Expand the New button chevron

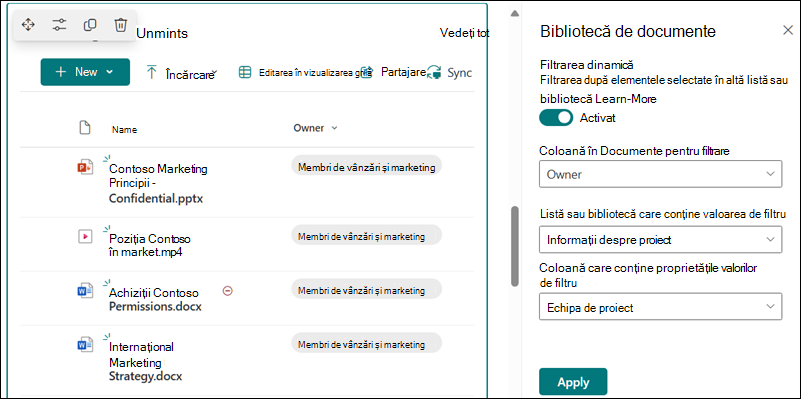[x=109, y=72]
